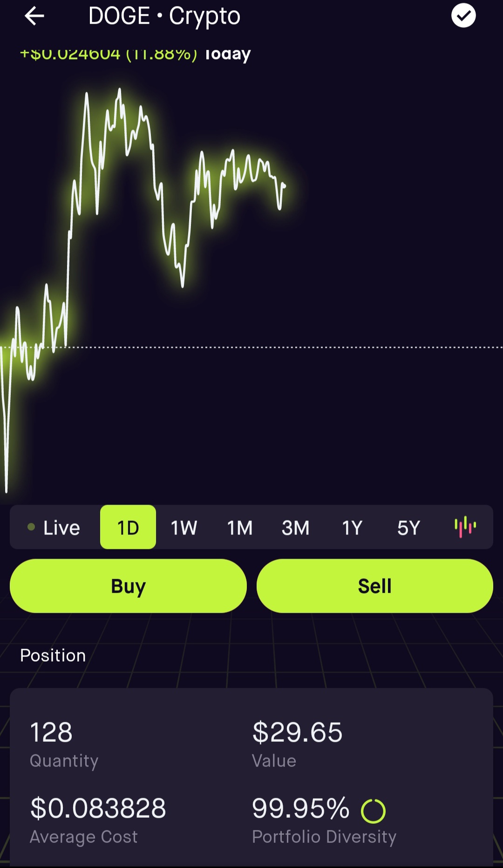
Task: Tap the Sell button
Action: point(375,586)
